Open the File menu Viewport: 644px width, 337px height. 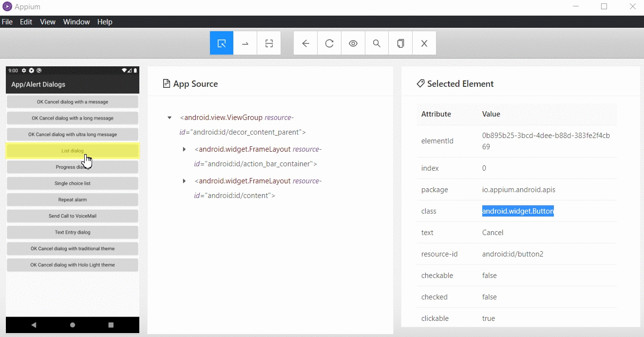pyautogui.click(x=7, y=22)
